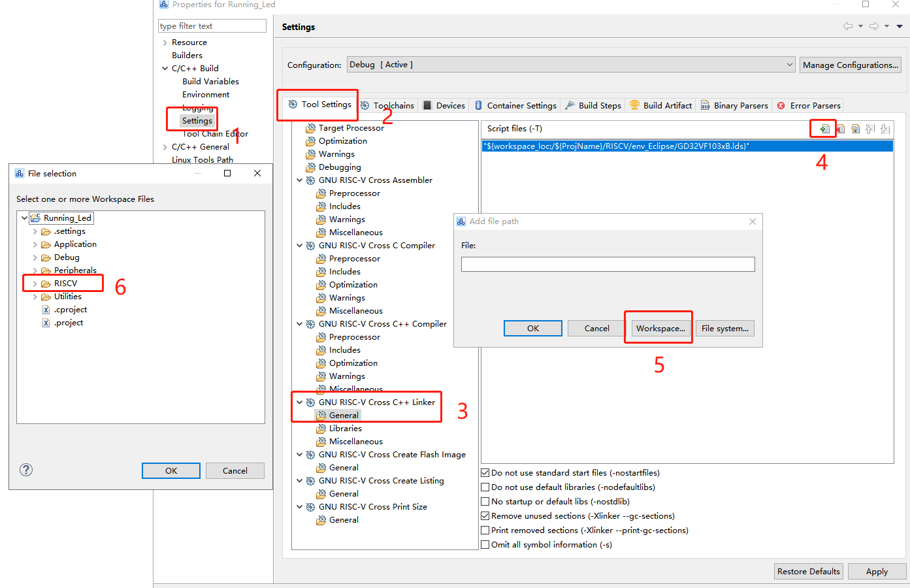Collapse GNU RISC-V Cross C++ Compiler node
The width and height of the screenshot is (910, 588).
[x=300, y=324]
